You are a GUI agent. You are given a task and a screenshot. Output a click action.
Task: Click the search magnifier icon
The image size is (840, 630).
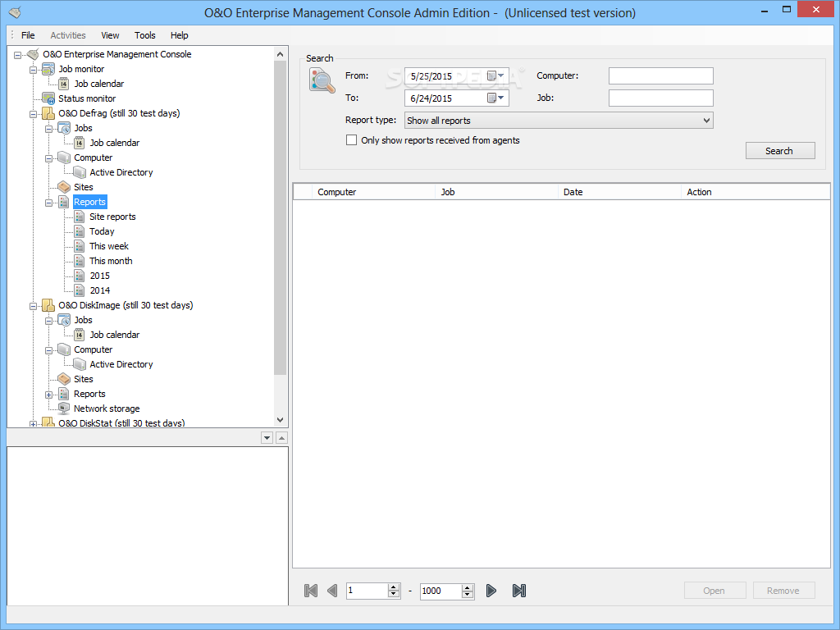(x=322, y=80)
